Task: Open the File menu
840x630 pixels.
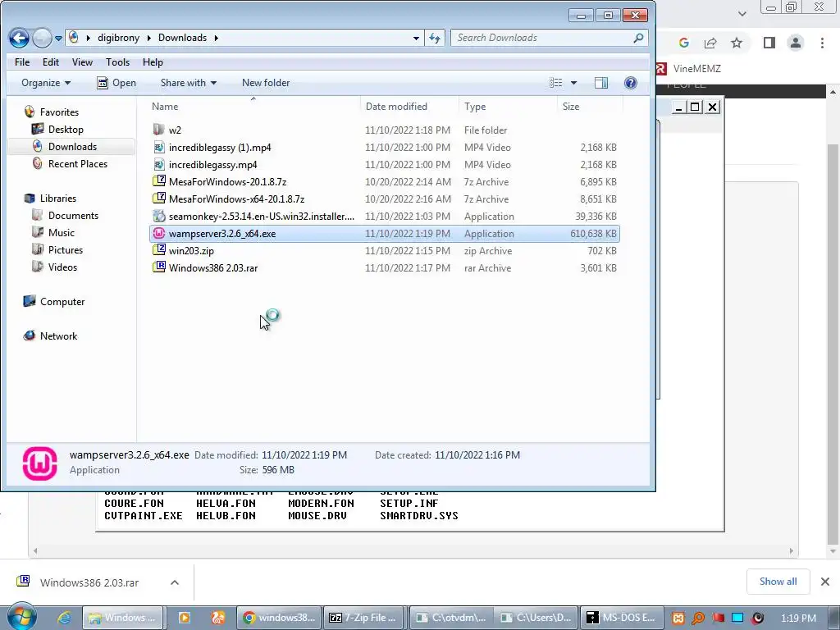Action: coord(22,62)
